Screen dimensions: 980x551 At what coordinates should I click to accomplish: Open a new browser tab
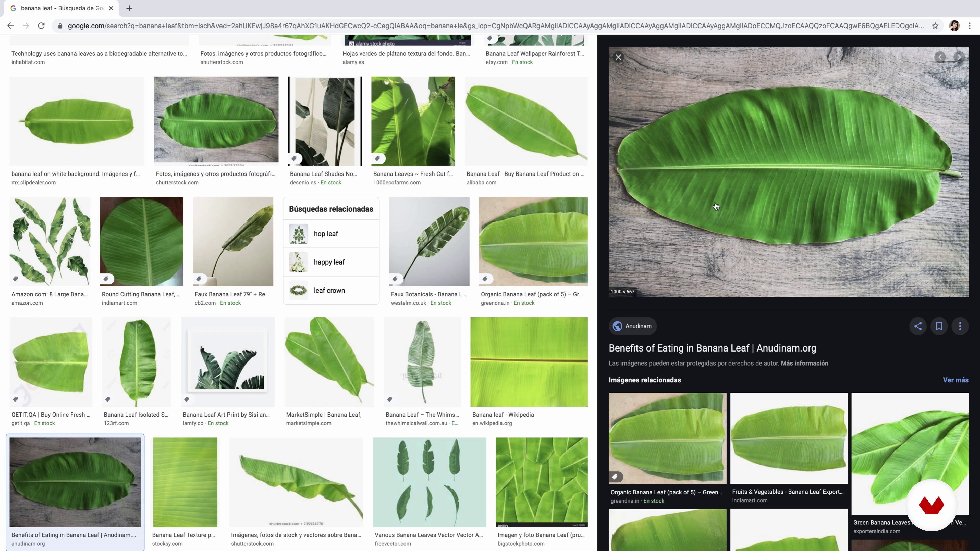tap(129, 8)
